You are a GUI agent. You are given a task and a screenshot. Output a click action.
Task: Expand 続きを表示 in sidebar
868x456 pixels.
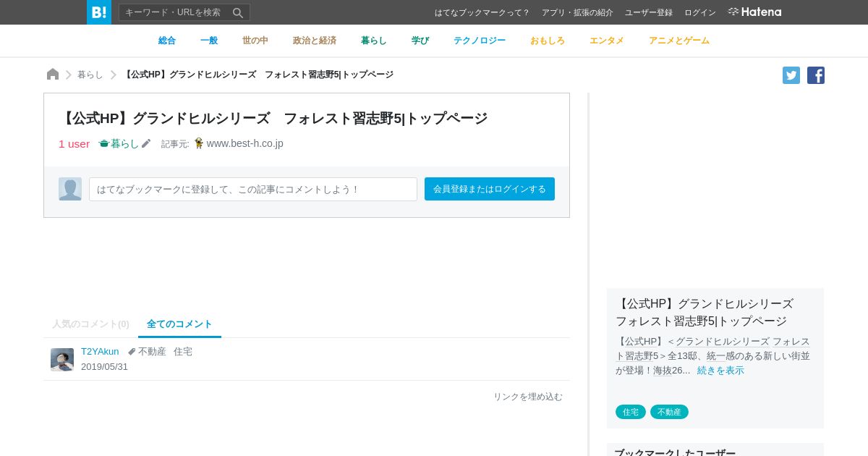[720, 370]
